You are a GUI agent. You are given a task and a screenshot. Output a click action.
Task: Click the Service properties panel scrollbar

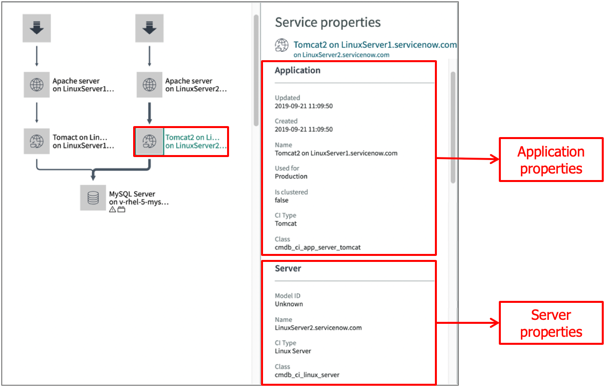(453, 127)
